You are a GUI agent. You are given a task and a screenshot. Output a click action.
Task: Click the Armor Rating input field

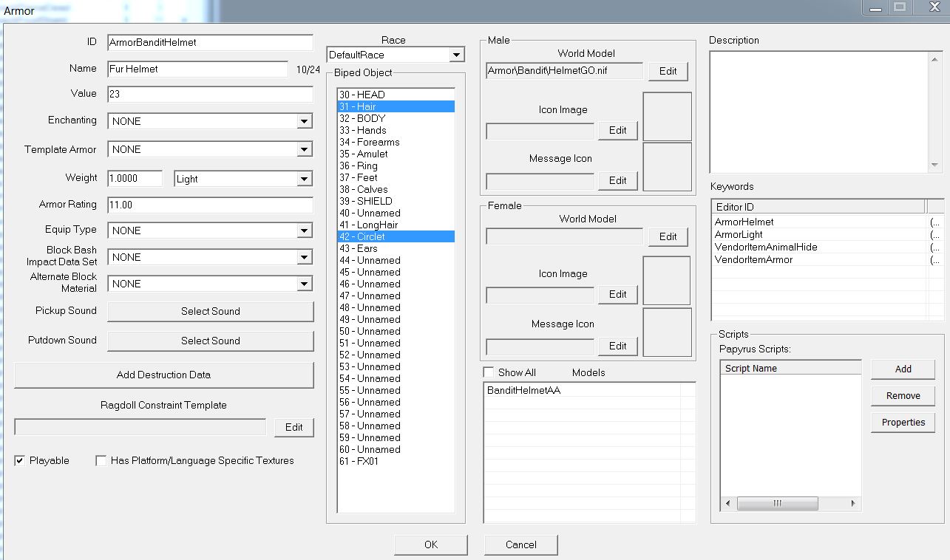pyautogui.click(x=210, y=205)
